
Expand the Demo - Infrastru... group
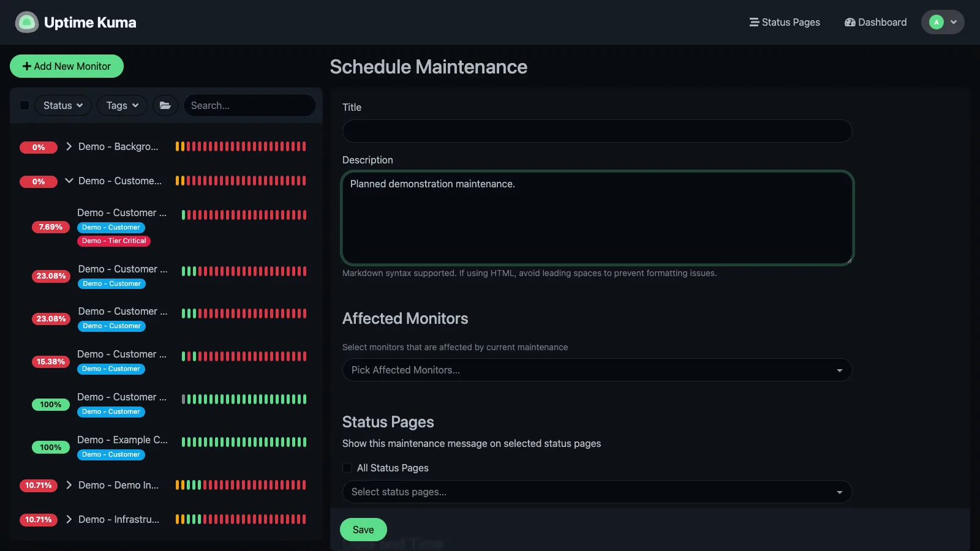[69, 519]
